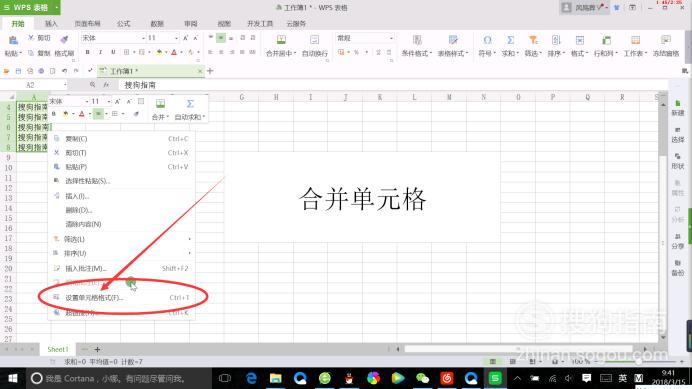692x389 pixels.
Task: Toggle bold in the ribbon
Action: 87,52
